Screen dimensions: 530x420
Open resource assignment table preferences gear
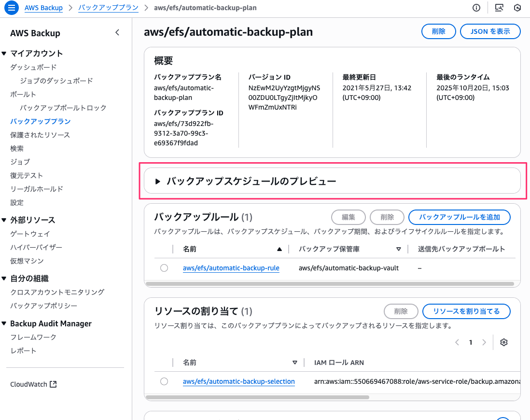point(504,342)
